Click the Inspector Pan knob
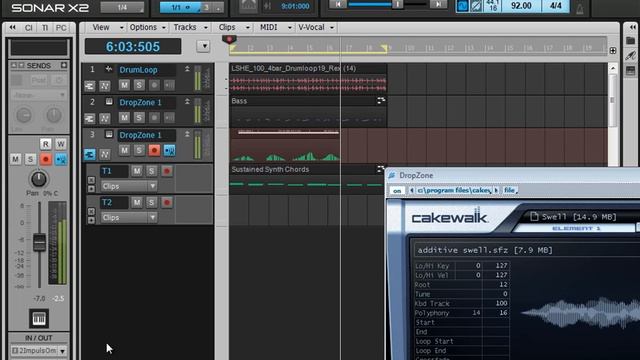Image resolution: width=640 pixels, height=360 pixels. point(39,179)
